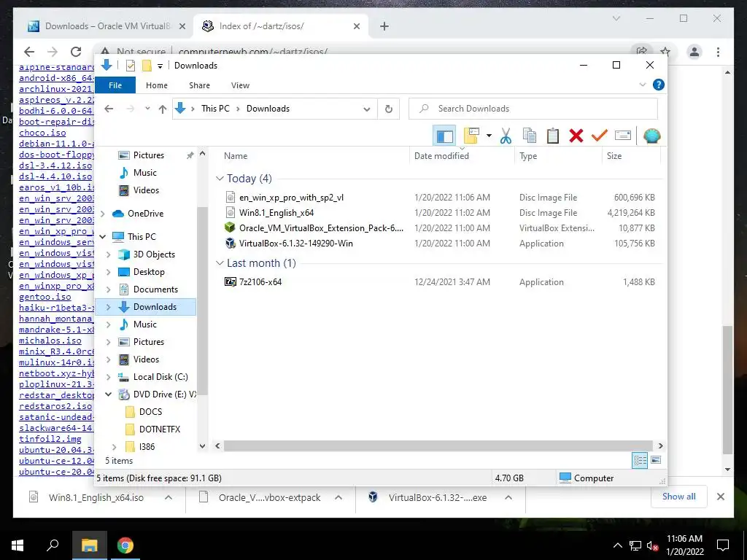Click This PC in address breadcrumb

[x=215, y=109]
